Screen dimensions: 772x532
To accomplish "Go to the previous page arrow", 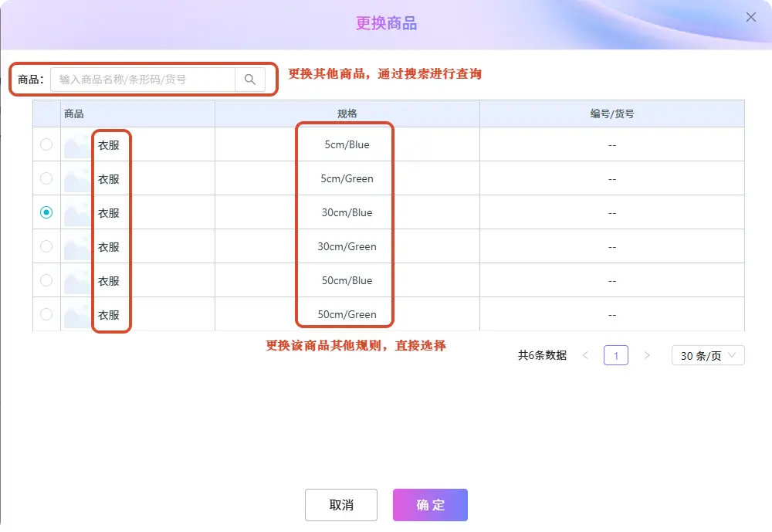I will point(585,355).
